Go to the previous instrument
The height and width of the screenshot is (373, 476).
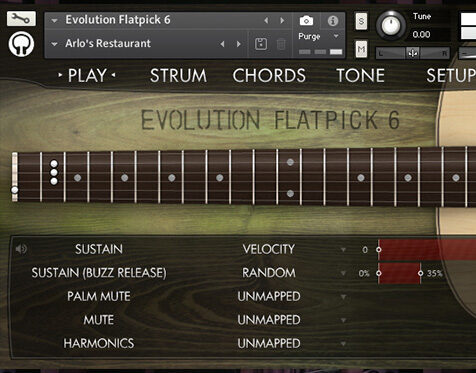266,21
